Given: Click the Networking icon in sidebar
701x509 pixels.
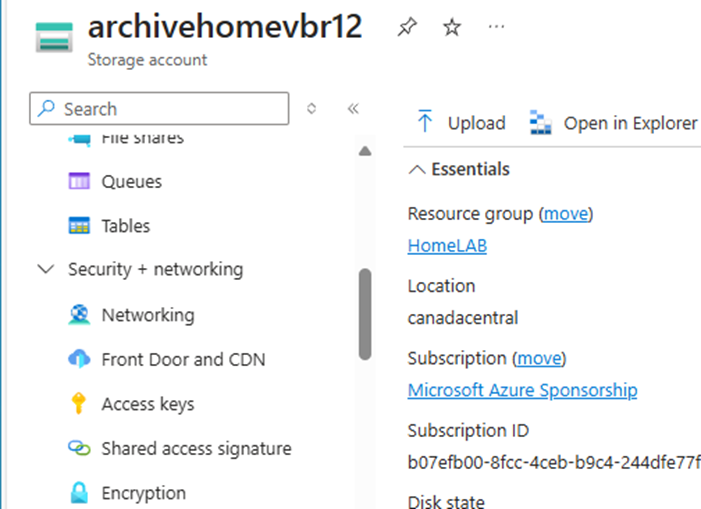Looking at the screenshot, I should pyautogui.click(x=79, y=315).
